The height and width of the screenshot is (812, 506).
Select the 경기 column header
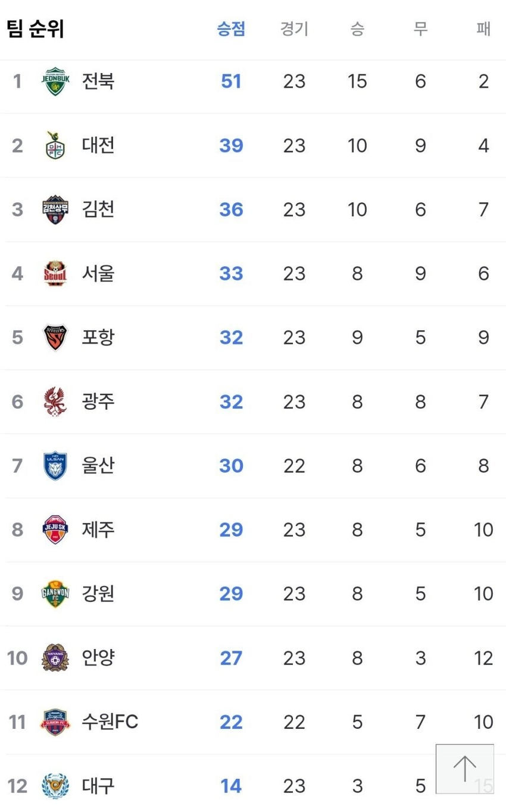click(294, 29)
